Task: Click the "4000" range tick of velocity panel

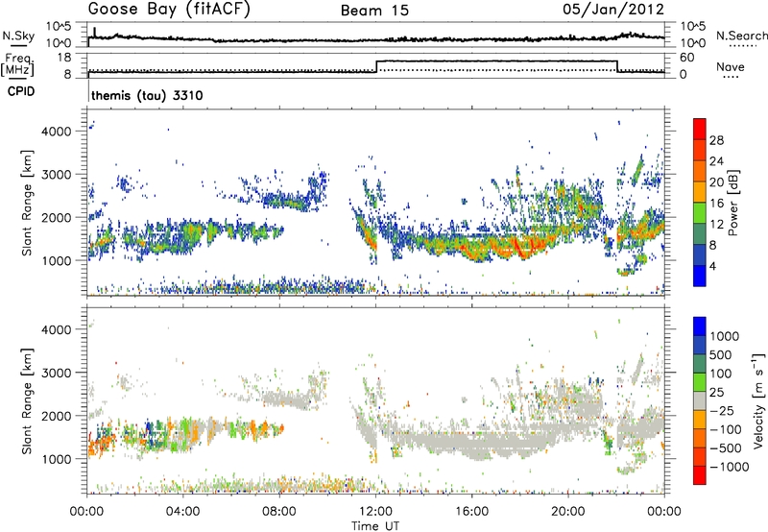Action: click(x=57, y=329)
